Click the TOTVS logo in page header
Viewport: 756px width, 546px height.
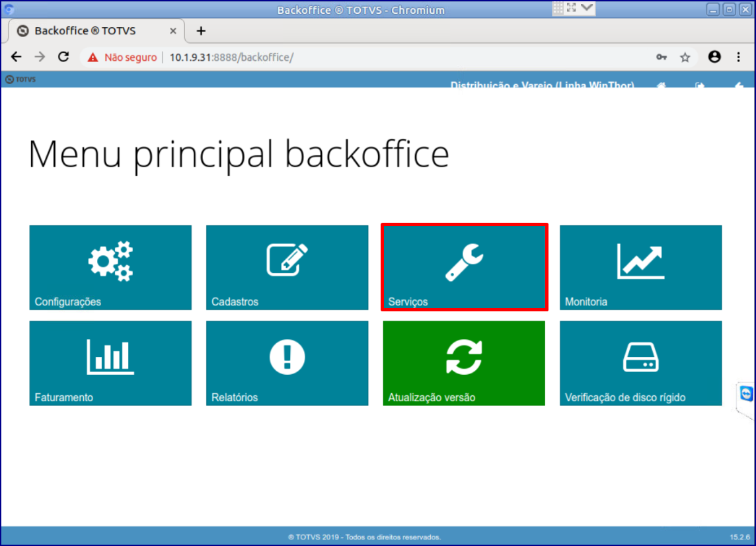[x=20, y=79]
